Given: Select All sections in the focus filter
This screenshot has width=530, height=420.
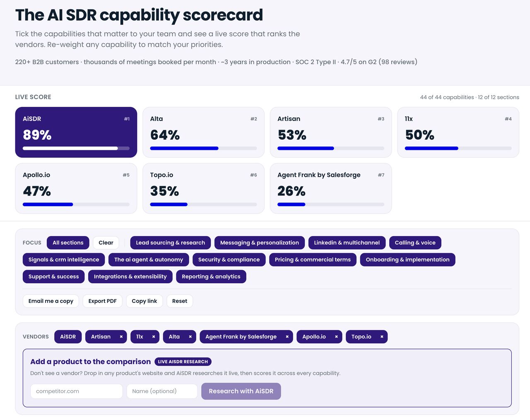Looking at the screenshot, I should [x=68, y=243].
